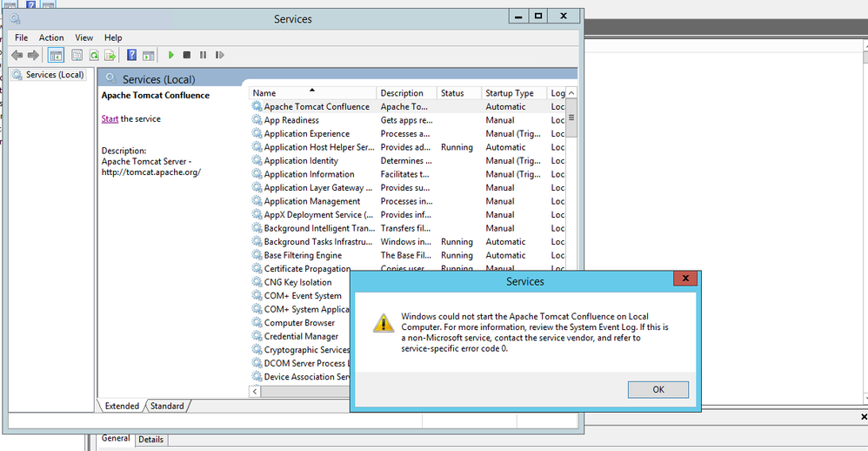
Task: Click the services list vertical scrollbar thumb
Action: [571, 118]
